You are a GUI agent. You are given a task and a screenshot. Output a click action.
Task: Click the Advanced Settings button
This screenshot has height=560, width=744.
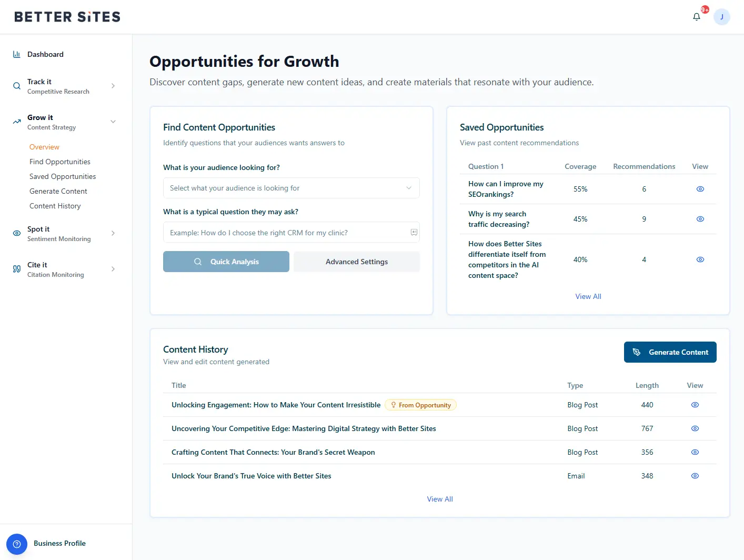tap(356, 262)
